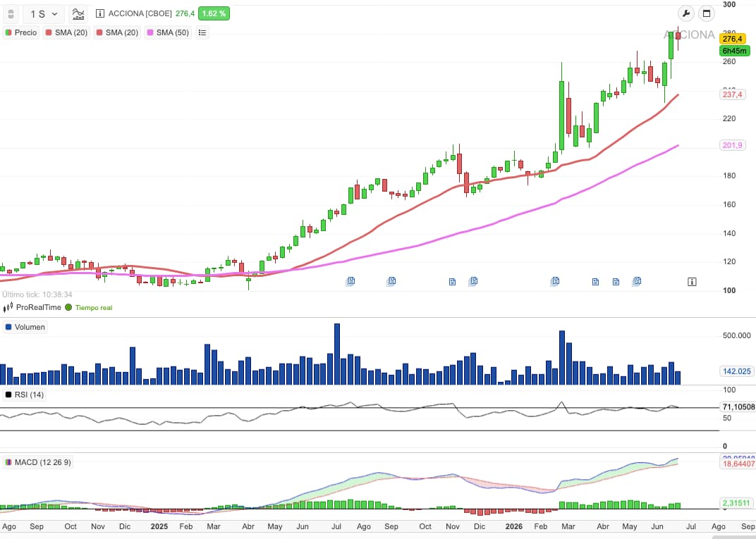
Task: Click the ProRealTime candlestick logo icon
Action: point(8,307)
